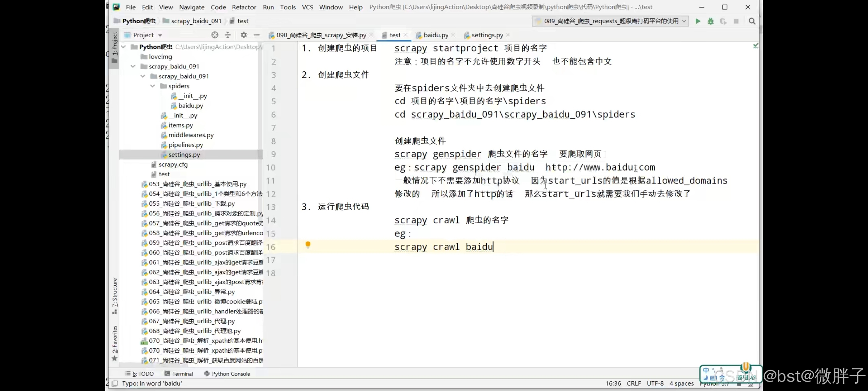Click the Python爬虫 breadcrumb
This screenshot has width=868, height=391.
click(139, 21)
